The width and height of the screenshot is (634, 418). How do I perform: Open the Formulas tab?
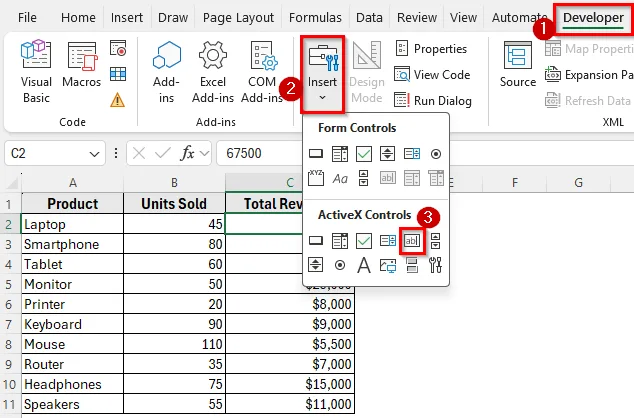pyautogui.click(x=315, y=17)
